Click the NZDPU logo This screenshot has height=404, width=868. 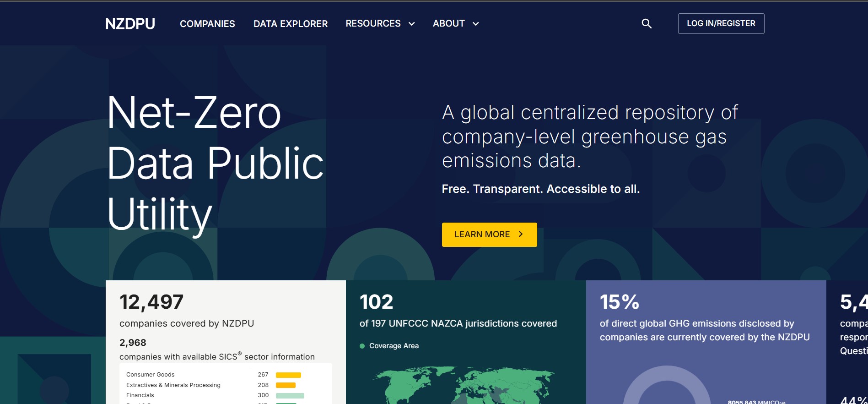point(130,24)
